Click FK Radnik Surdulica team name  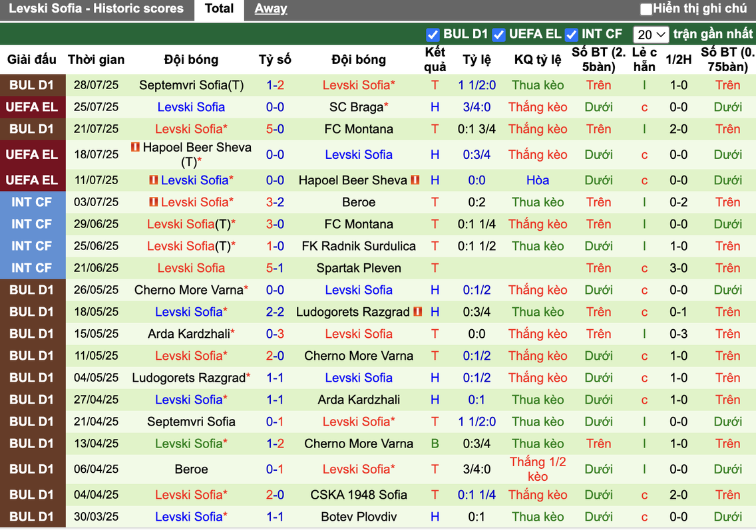[359, 246]
